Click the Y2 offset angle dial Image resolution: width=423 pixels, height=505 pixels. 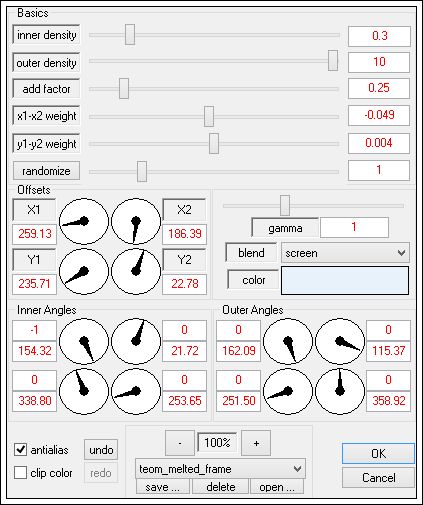(x=136, y=271)
